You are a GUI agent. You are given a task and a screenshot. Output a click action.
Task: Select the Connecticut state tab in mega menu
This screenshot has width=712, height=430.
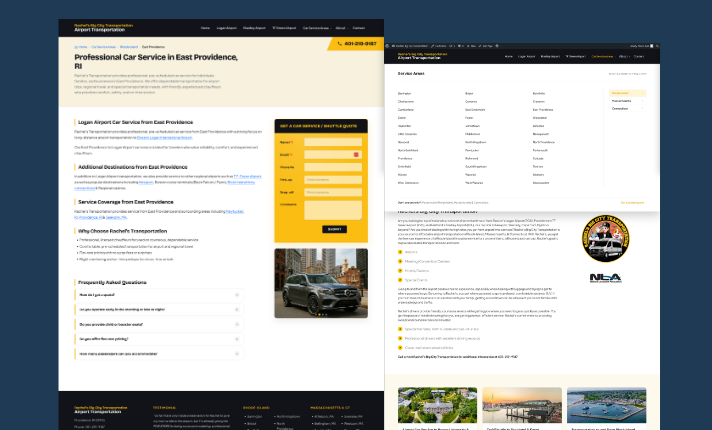(627, 109)
